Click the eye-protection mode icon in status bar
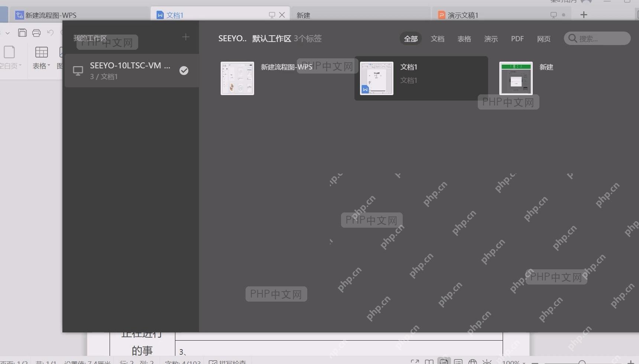Image resolution: width=639 pixels, height=364 pixels. point(487,362)
